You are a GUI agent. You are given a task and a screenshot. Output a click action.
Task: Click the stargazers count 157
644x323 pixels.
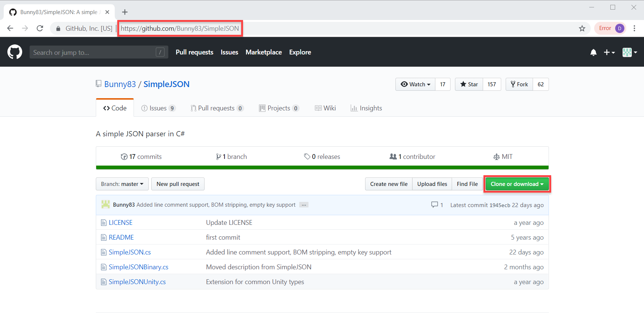(492, 84)
